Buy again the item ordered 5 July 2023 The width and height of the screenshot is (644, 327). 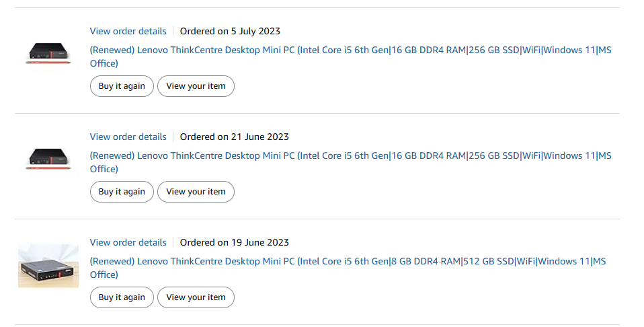pos(122,86)
